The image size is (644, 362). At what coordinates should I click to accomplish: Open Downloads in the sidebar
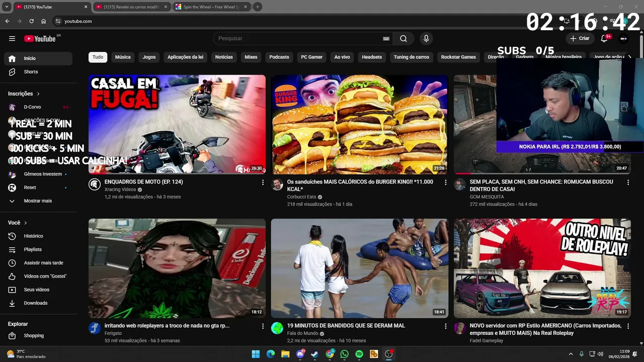(x=38, y=303)
